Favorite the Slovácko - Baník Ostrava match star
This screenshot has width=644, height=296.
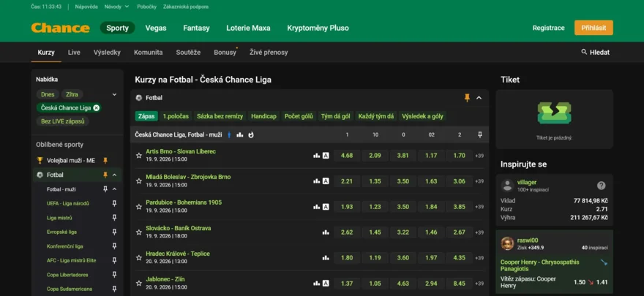coord(139,232)
